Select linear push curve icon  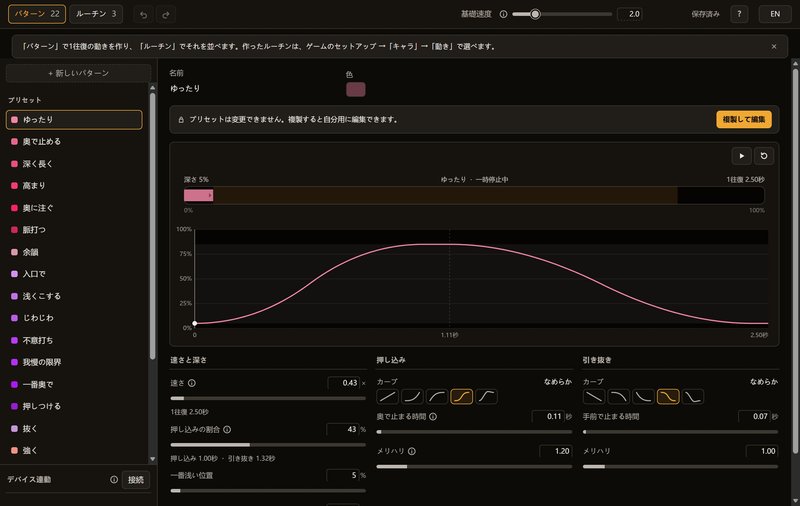click(387, 396)
